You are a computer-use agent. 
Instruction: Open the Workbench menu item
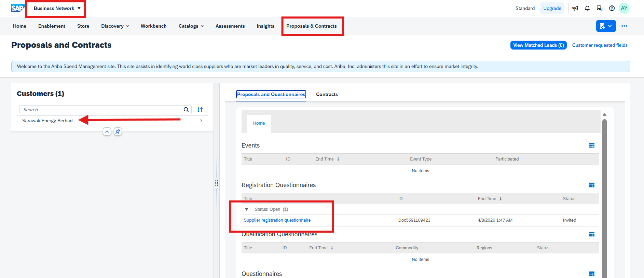click(x=153, y=26)
